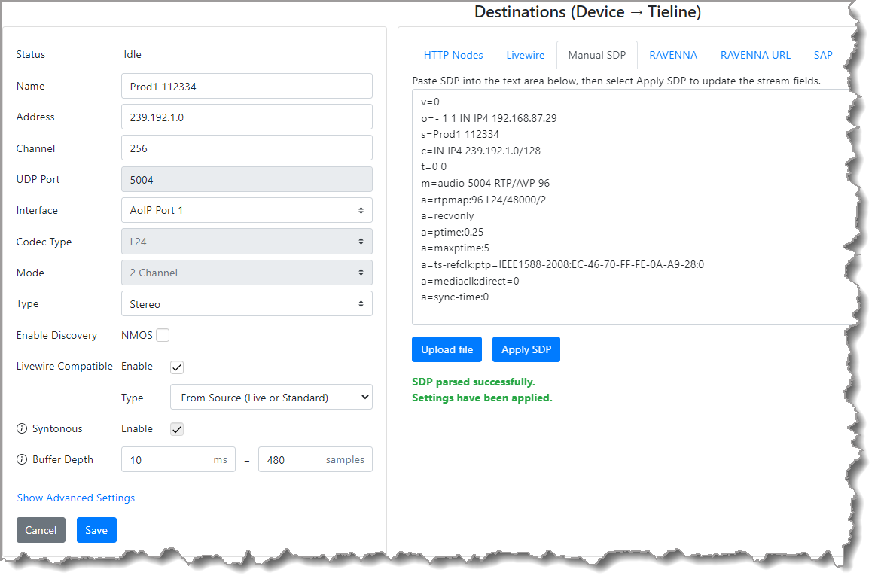Open the Livewire tab
Screen dimensions: 884x588
coord(526,55)
